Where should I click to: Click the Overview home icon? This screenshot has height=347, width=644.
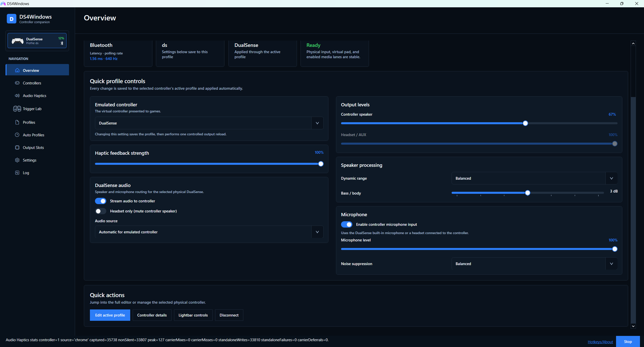click(17, 70)
